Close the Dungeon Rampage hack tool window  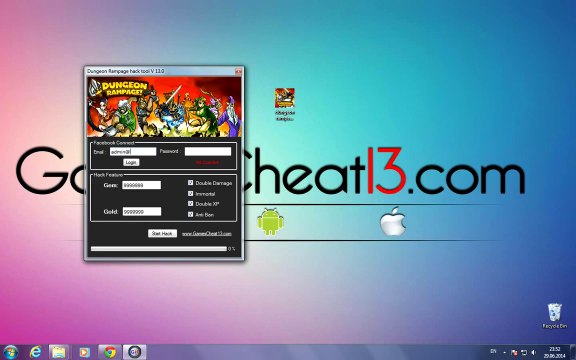pyautogui.click(x=238, y=71)
